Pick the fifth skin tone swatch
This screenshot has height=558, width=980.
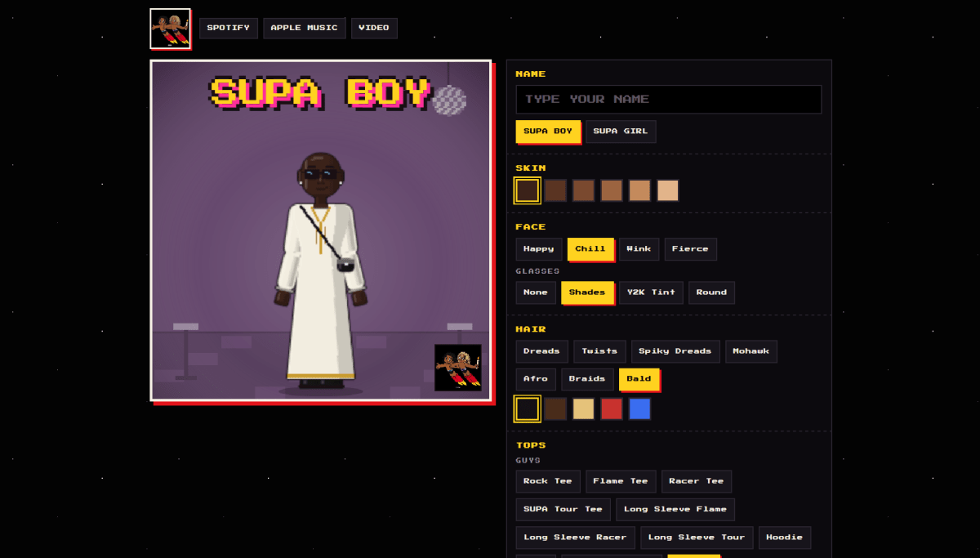click(x=640, y=190)
